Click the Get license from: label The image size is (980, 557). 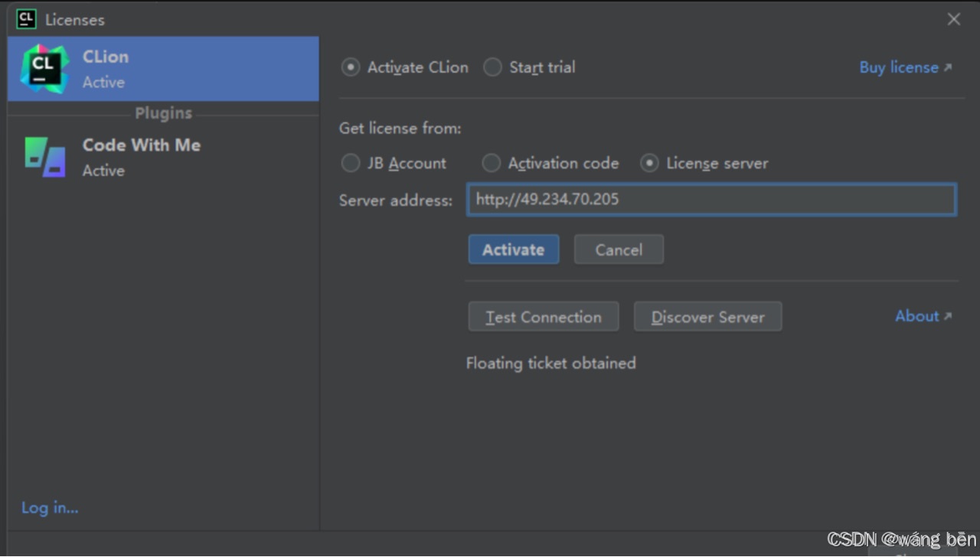[400, 128]
